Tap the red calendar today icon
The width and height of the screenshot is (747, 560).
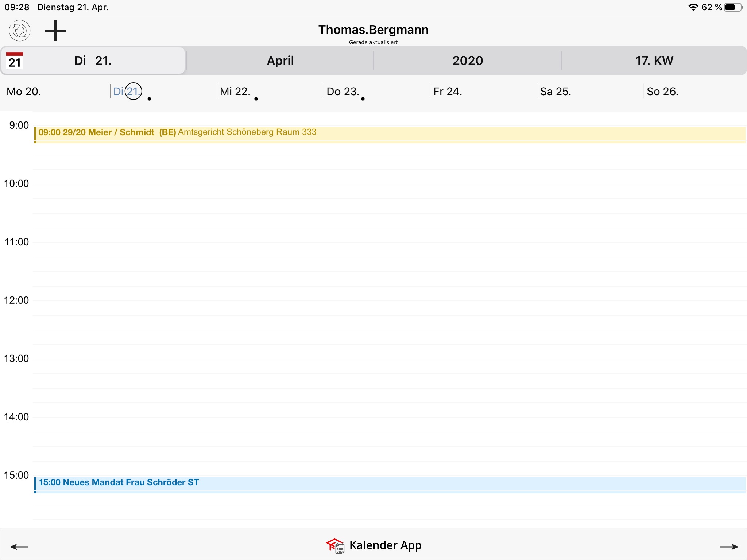(15, 61)
